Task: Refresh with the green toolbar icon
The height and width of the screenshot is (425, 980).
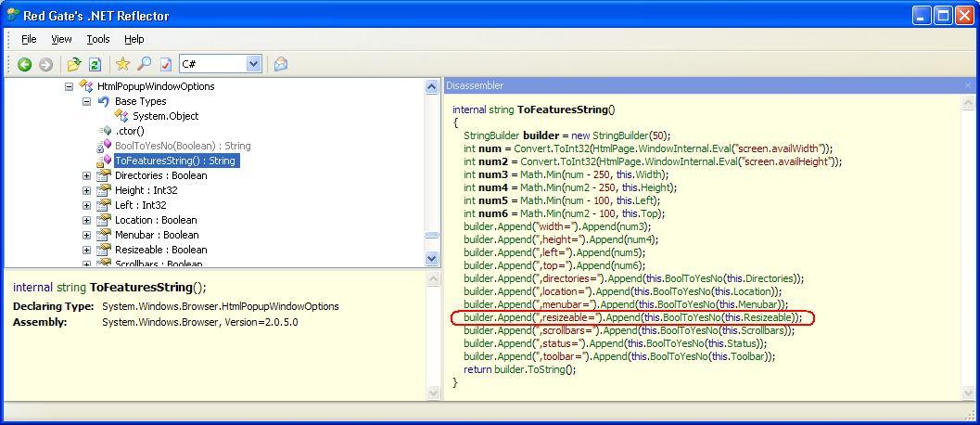Action: (x=95, y=64)
